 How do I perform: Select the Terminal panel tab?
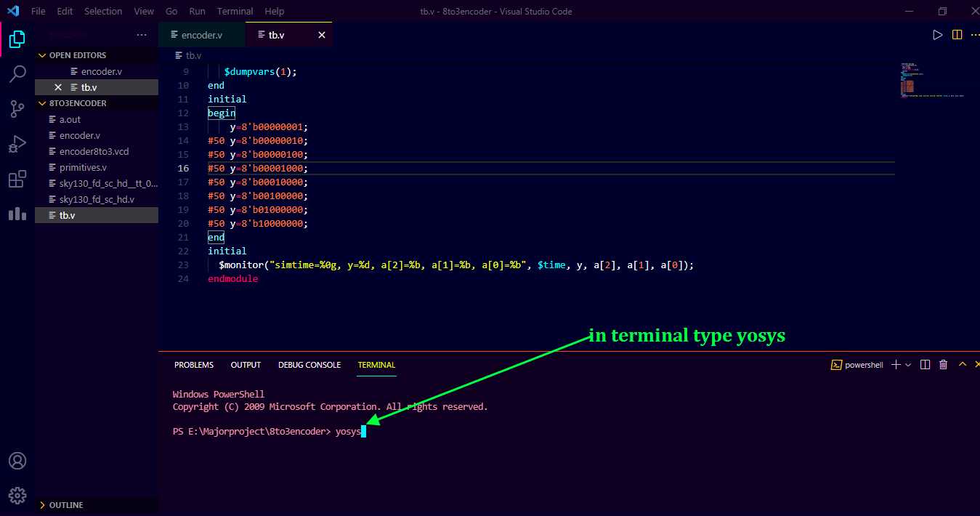click(x=376, y=365)
